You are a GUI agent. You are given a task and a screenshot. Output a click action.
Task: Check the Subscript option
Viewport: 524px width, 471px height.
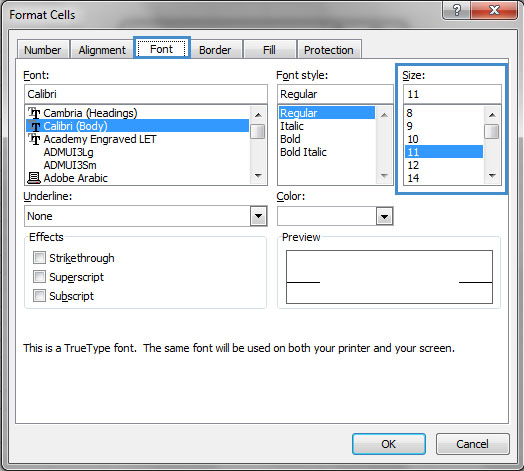pos(39,296)
